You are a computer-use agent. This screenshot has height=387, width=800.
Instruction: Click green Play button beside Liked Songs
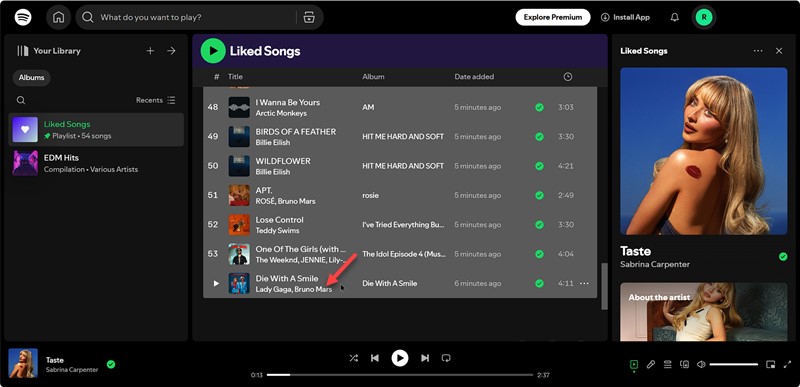point(213,51)
